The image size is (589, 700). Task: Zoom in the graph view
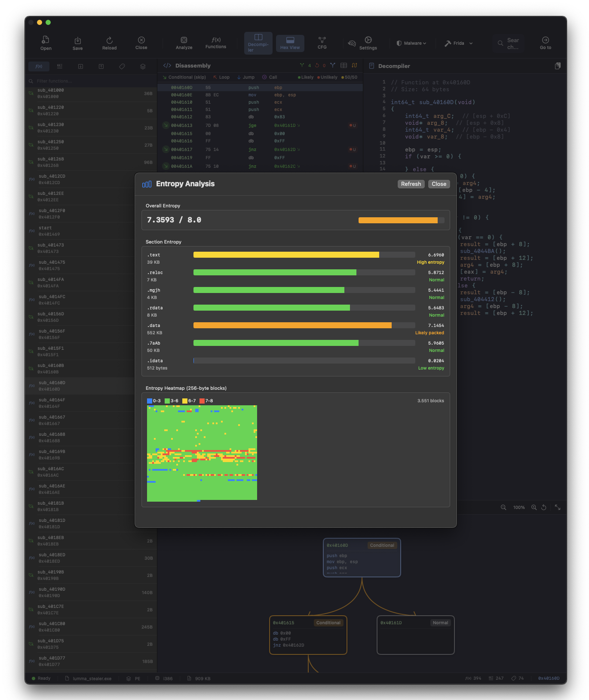pyautogui.click(x=534, y=507)
